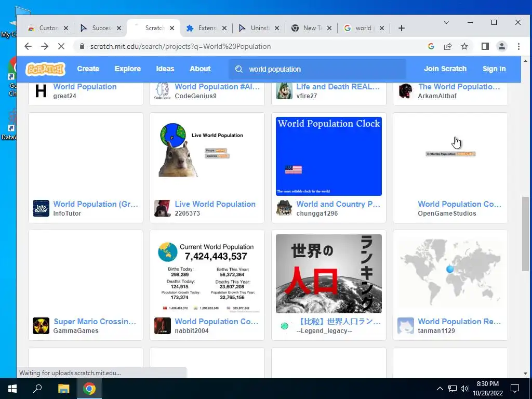Open the Japanese population ranking thumbnail
This screenshot has height=399, width=532.
(x=329, y=274)
